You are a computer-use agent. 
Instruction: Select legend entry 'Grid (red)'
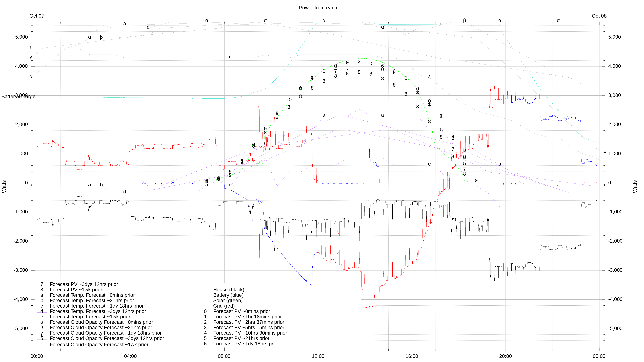224,306
